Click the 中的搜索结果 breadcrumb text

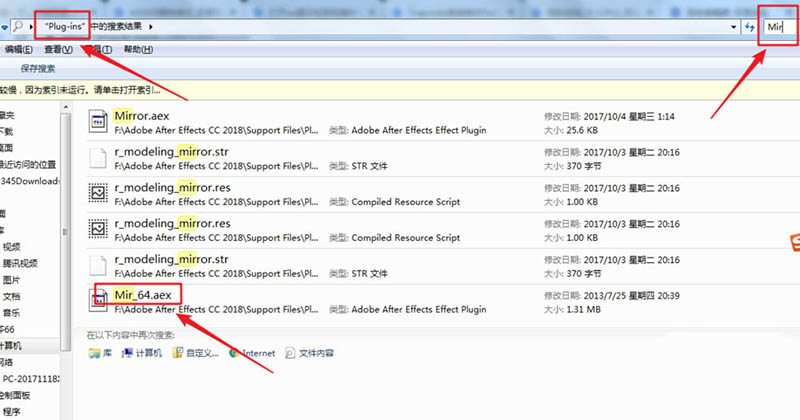click(116, 27)
